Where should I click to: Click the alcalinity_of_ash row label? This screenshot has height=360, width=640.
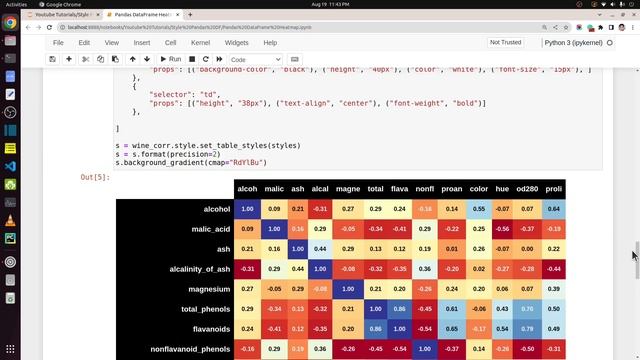click(x=200, y=269)
